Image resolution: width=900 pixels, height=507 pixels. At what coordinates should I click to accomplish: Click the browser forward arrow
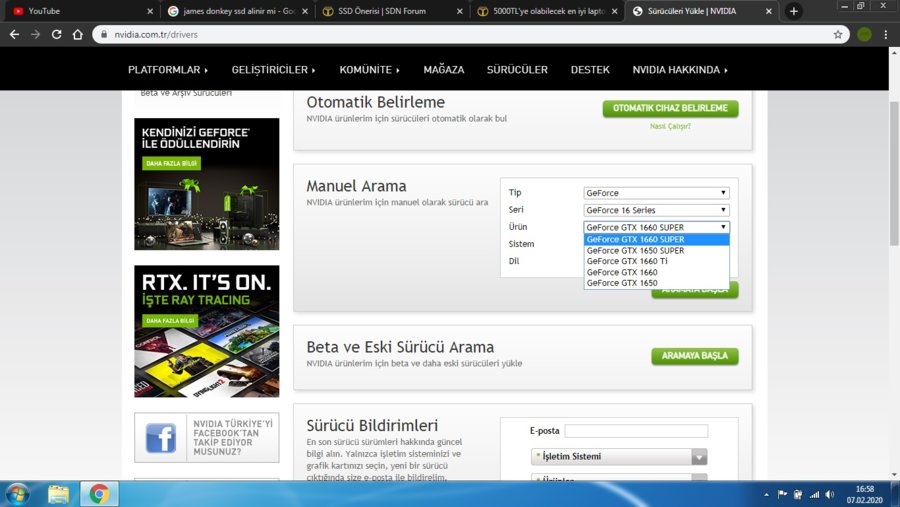pos(36,34)
